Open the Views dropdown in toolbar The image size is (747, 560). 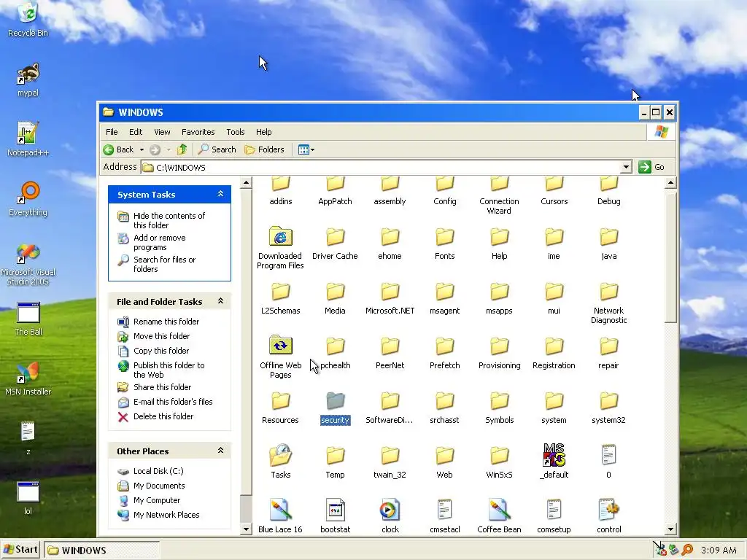[306, 149]
